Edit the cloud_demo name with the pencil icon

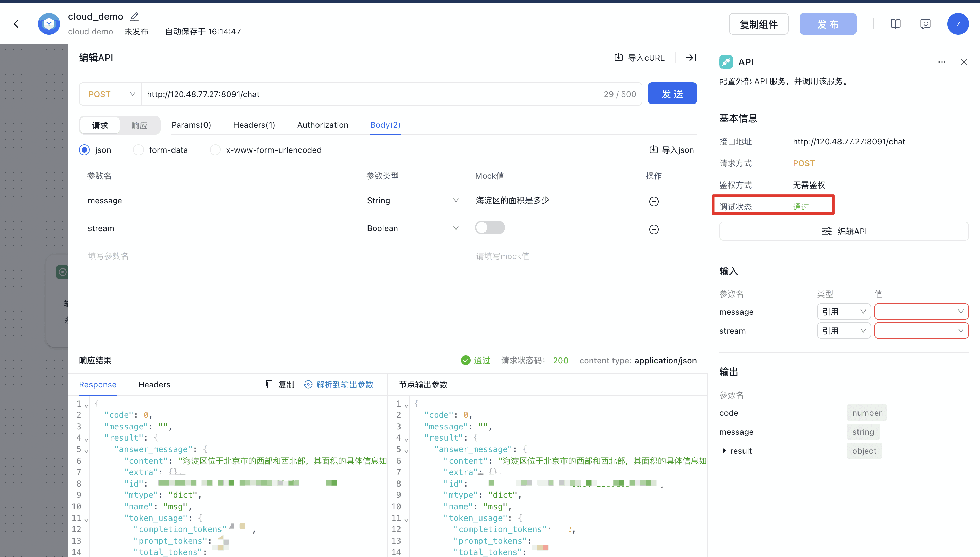pyautogui.click(x=134, y=16)
